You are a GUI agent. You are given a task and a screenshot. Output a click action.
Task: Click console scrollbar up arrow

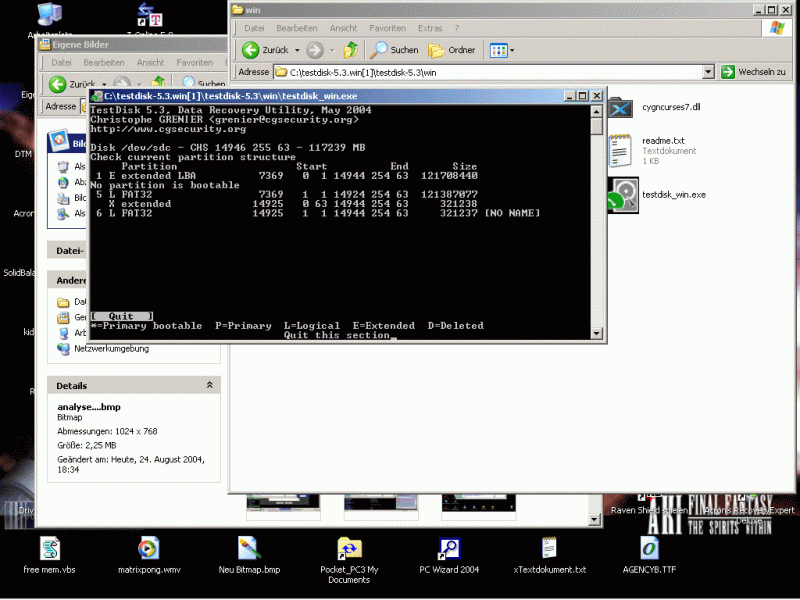[x=596, y=111]
